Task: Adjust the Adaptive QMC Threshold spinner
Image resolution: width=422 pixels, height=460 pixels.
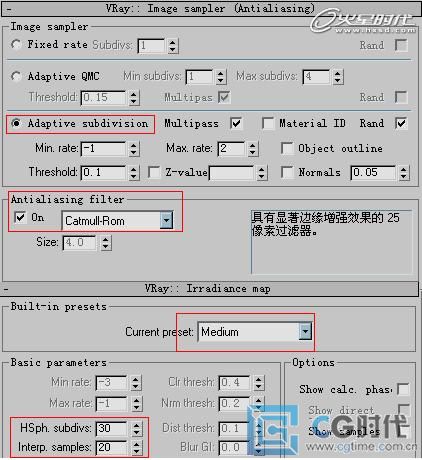Action: click(134, 98)
